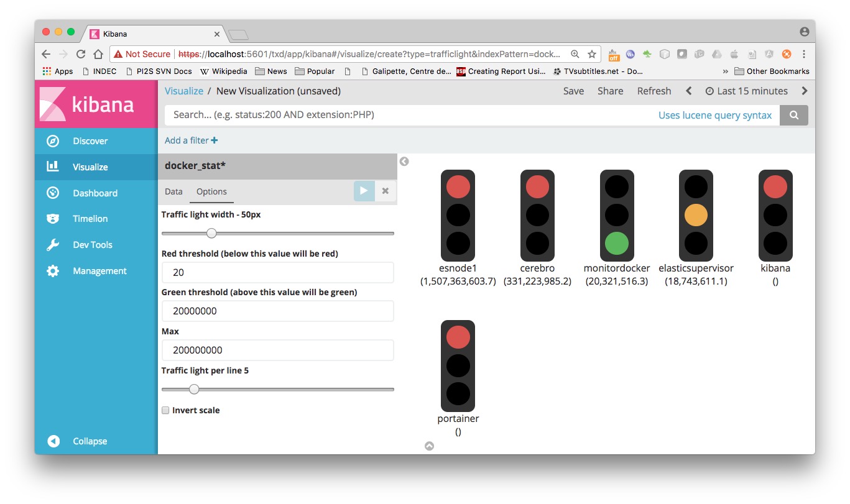Collapse the editor panel with the left chevron
The height and width of the screenshot is (504, 850).
click(404, 161)
